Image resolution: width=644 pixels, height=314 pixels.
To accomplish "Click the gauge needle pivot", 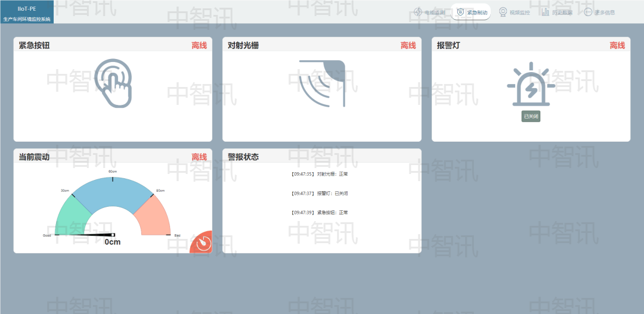I will click(x=113, y=235).
